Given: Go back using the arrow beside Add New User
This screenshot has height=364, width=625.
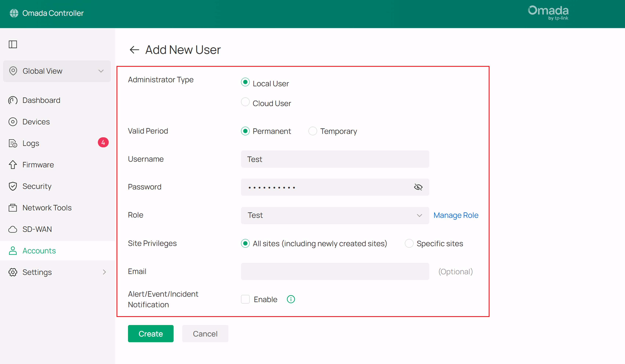Looking at the screenshot, I should click(x=134, y=50).
